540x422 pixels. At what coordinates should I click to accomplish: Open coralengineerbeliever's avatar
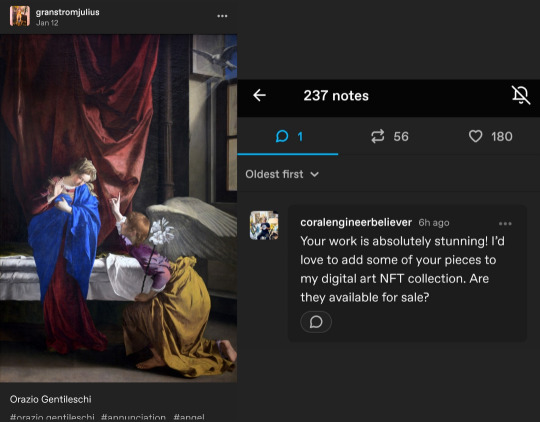(x=264, y=225)
